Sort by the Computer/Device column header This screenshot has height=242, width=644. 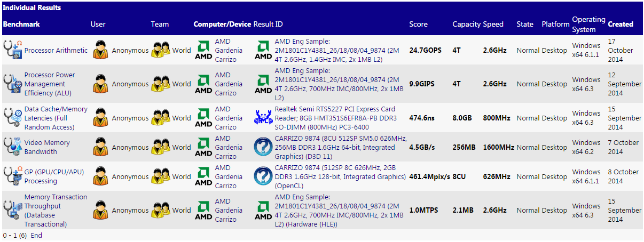pos(222,24)
